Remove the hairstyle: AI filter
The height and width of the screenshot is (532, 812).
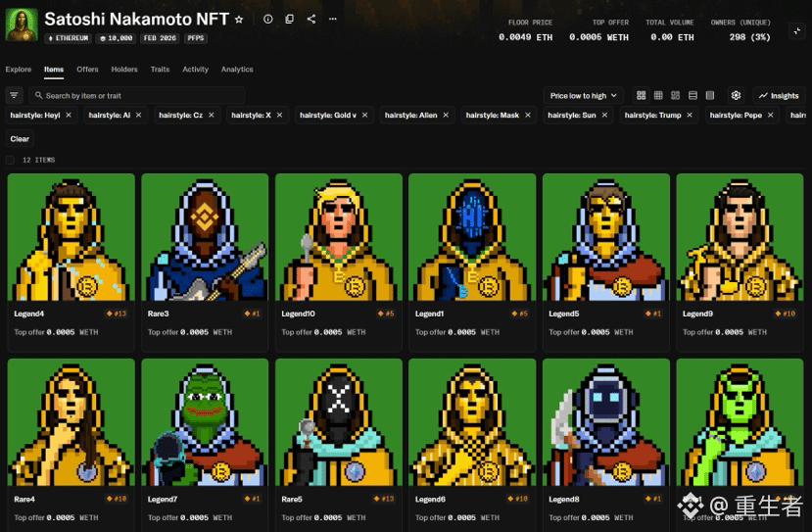tap(138, 115)
